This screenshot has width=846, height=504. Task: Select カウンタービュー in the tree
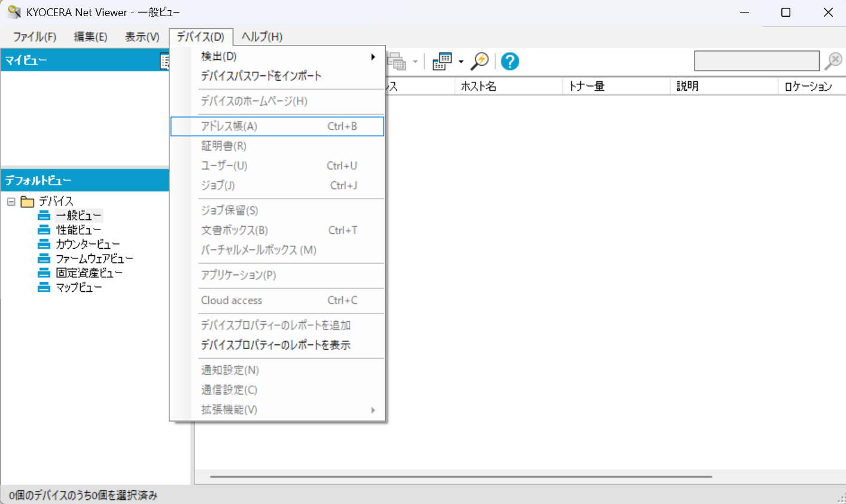[x=88, y=244]
